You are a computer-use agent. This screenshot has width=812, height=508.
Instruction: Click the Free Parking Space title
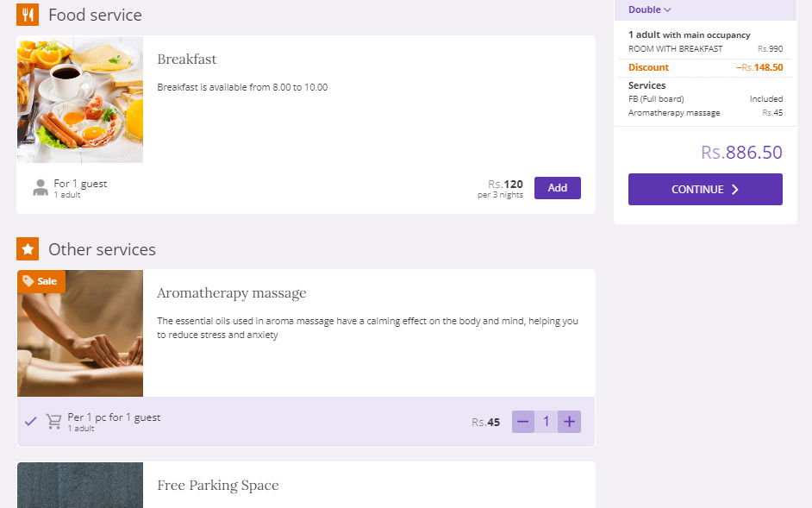coord(218,486)
